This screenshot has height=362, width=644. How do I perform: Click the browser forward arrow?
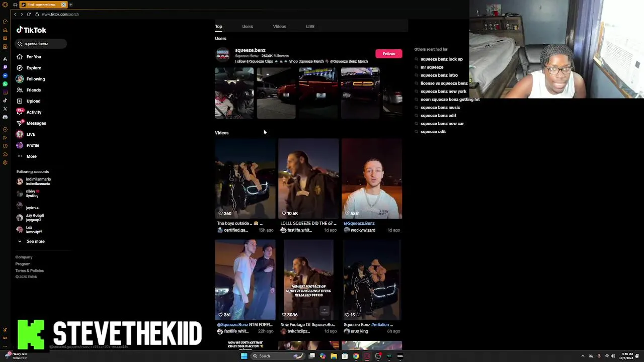22,14
